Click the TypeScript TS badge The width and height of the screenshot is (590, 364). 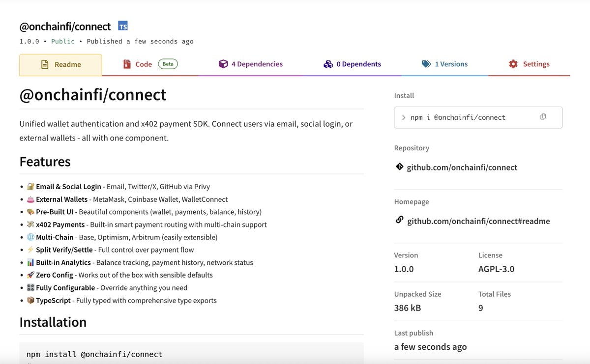point(122,26)
